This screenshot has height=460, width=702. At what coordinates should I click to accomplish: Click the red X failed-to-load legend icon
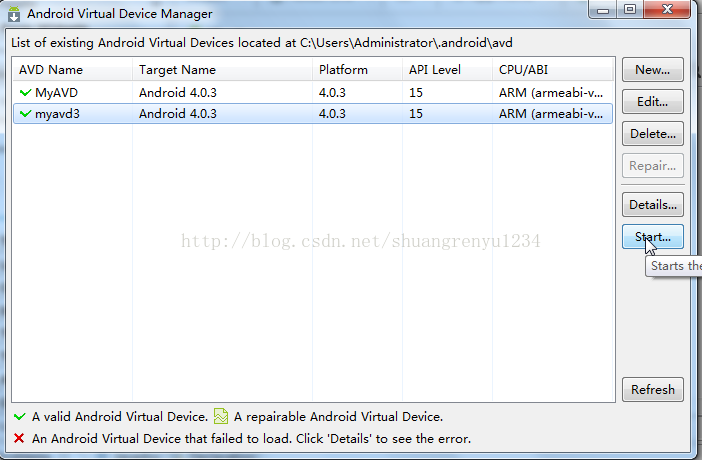(19, 438)
